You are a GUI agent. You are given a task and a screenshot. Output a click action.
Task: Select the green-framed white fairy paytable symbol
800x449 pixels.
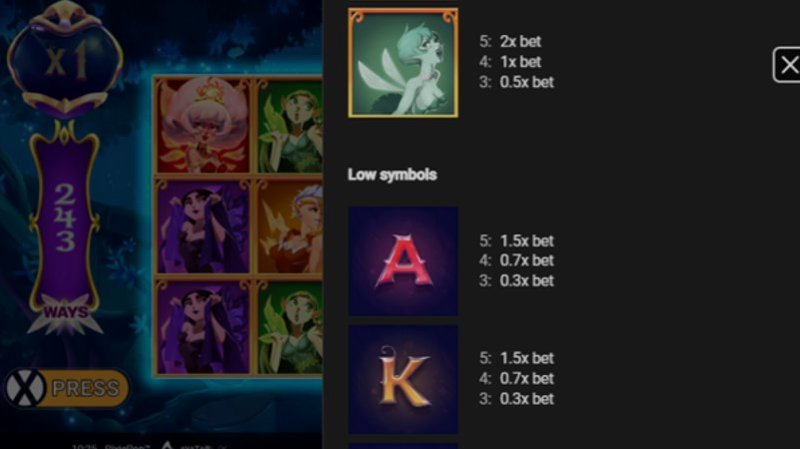click(403, 63)
